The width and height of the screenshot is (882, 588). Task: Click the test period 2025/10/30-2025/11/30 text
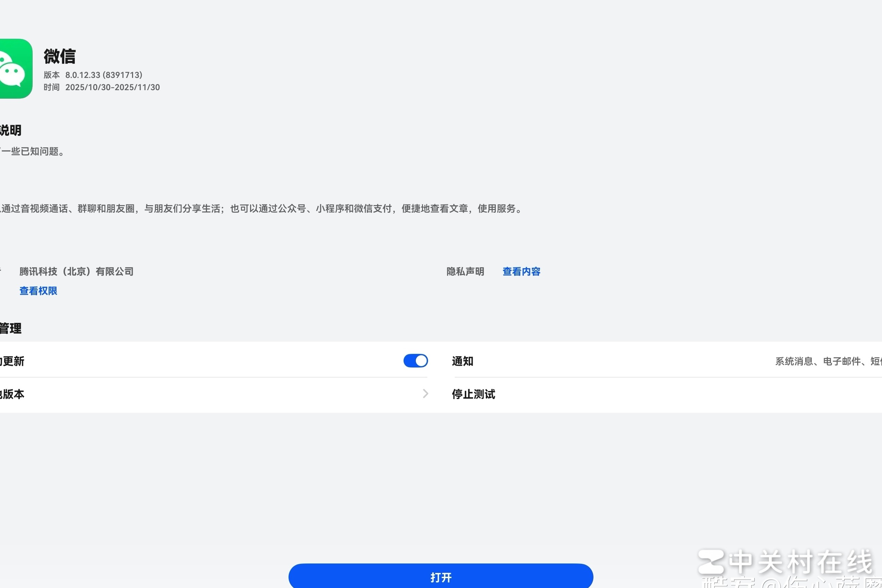click(113, 87)
